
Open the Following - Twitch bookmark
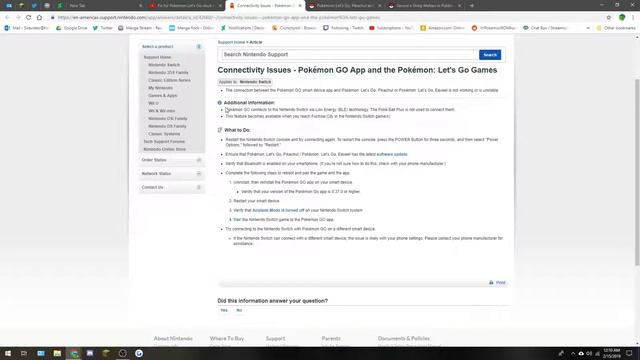click(x=343, y=28)
